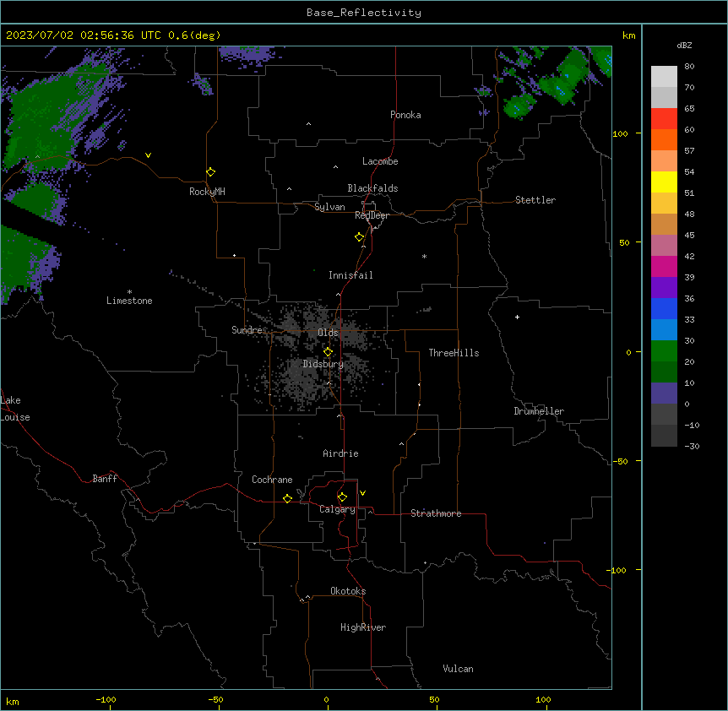The width and height of the screenshot is (728, 711).
Task: Click the Sylvan label
Action: click(x=329, y=207)
